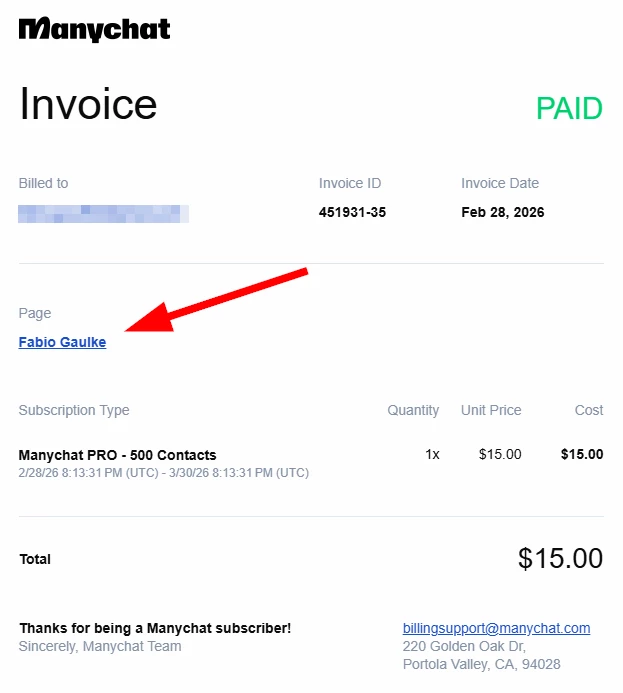Click the Cost column header

pyautogui.click(x=588, y=410)
